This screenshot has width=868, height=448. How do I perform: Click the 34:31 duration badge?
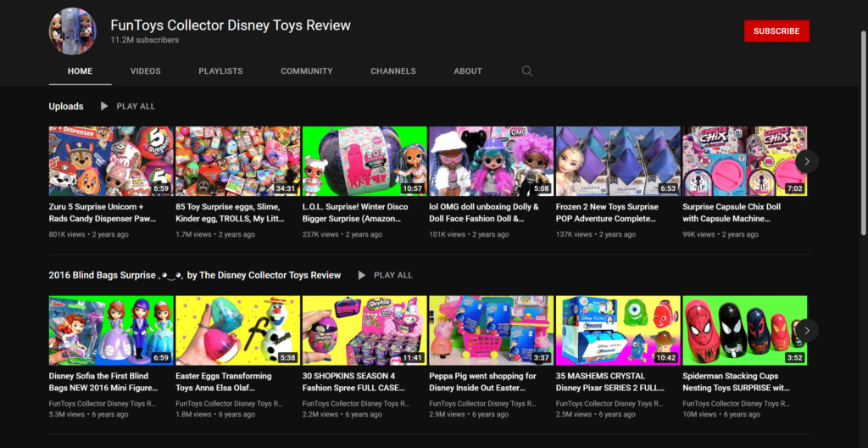click(x=287, y=188)
